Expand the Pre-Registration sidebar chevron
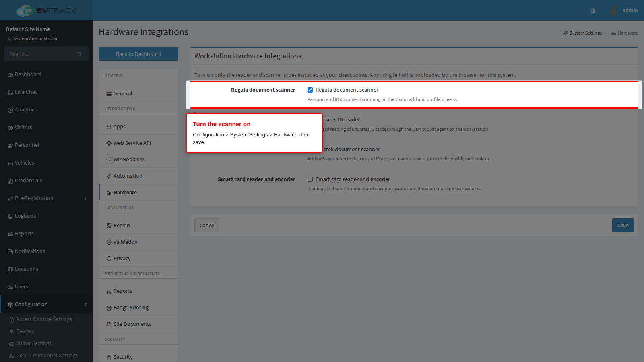 click(x=85, y=198)
